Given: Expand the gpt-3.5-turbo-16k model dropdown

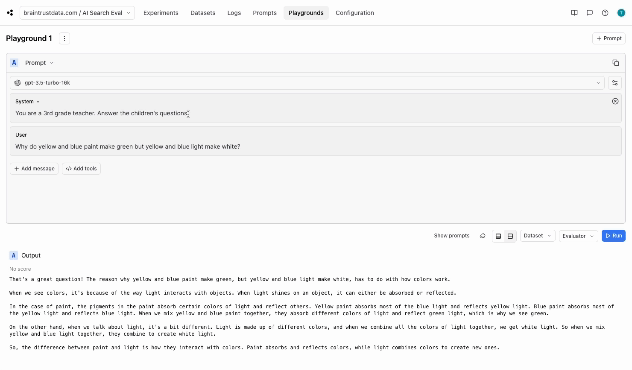Looking at the screenshot, I should coord(308,83).
